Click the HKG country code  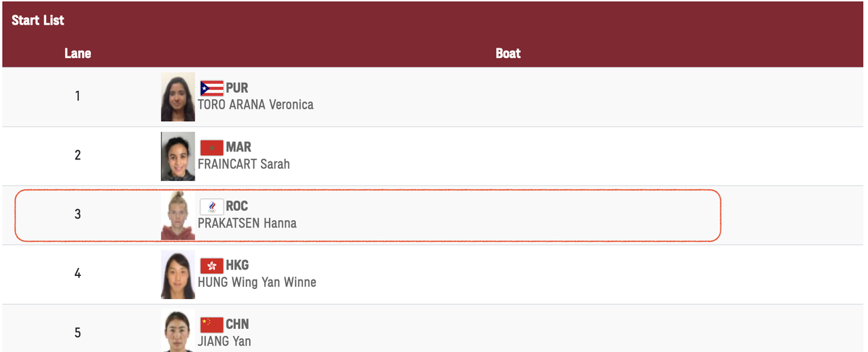[237, 266]
